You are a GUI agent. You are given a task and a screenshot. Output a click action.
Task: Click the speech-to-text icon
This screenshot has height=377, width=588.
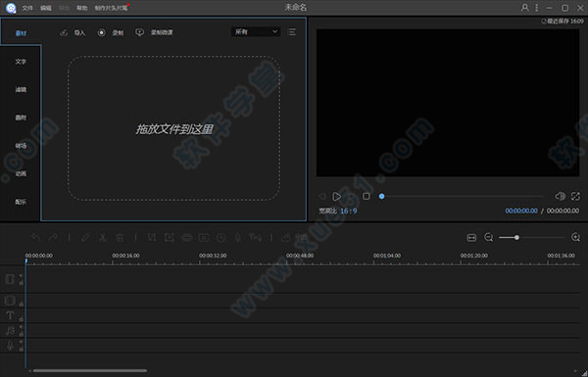(x=256, y=237)
